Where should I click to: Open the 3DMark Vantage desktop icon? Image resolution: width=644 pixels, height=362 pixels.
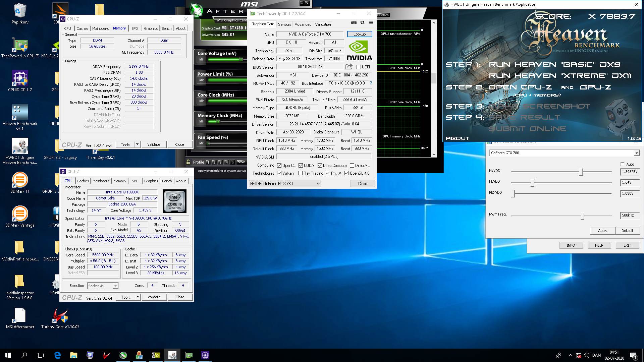20,217
